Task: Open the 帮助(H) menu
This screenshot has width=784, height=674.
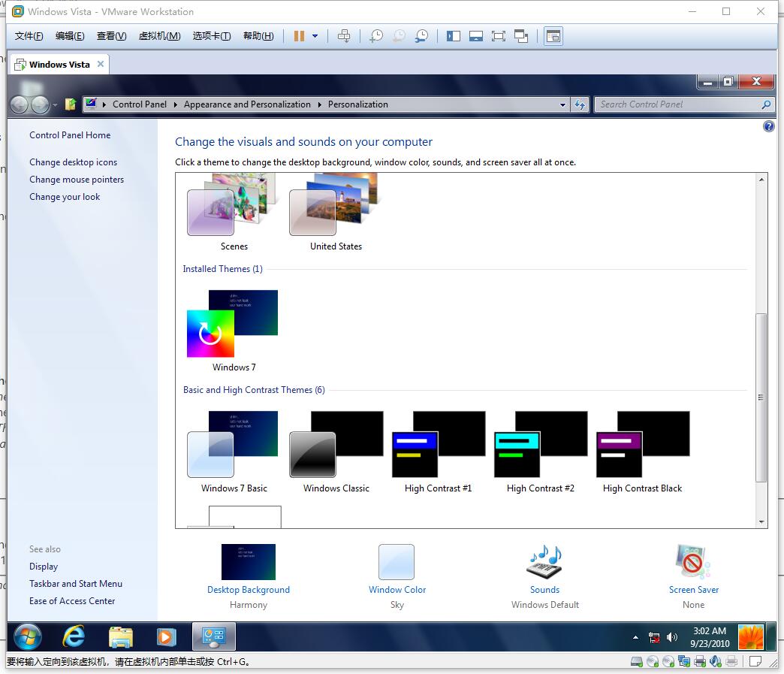Action: coord(258,36)
